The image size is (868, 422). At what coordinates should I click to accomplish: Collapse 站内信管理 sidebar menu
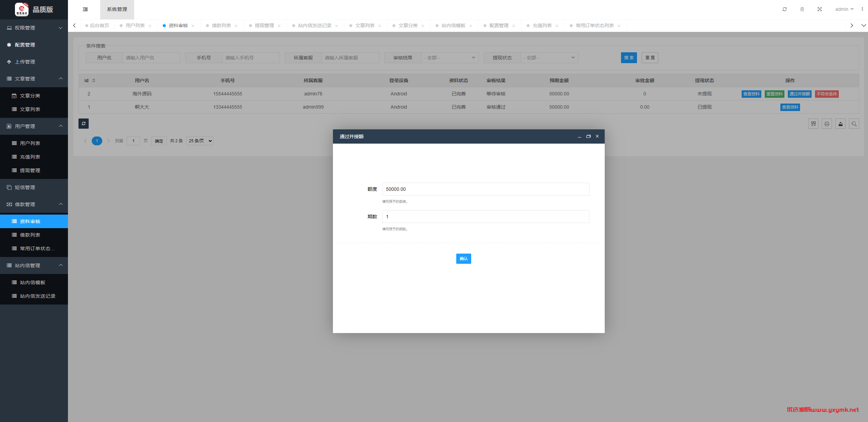(x=34, y=265)
